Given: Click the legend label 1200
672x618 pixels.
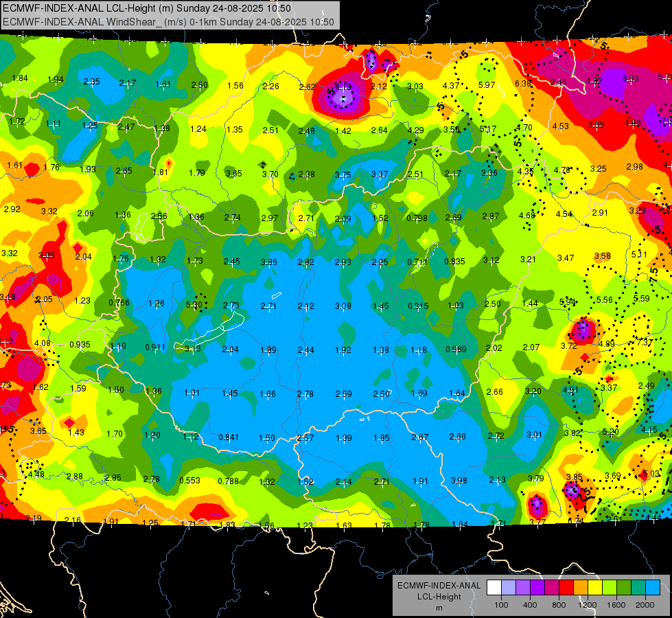Looking at the screenshot, I should 587,605.
